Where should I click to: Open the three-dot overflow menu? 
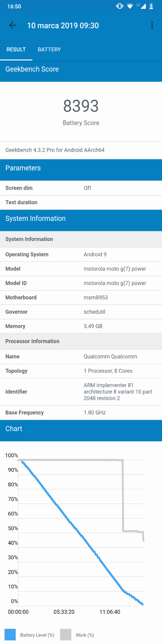(152, 25)
